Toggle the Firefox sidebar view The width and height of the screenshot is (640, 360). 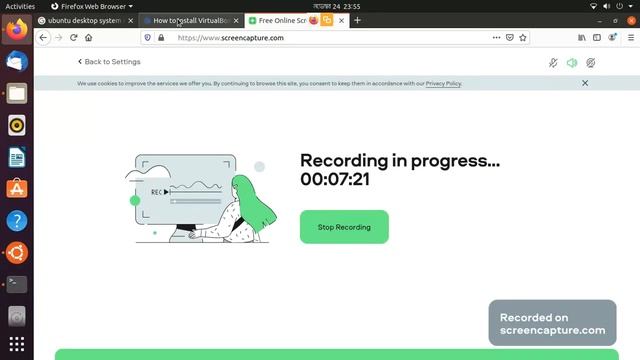pyautogui.click(x=597, y=38)
